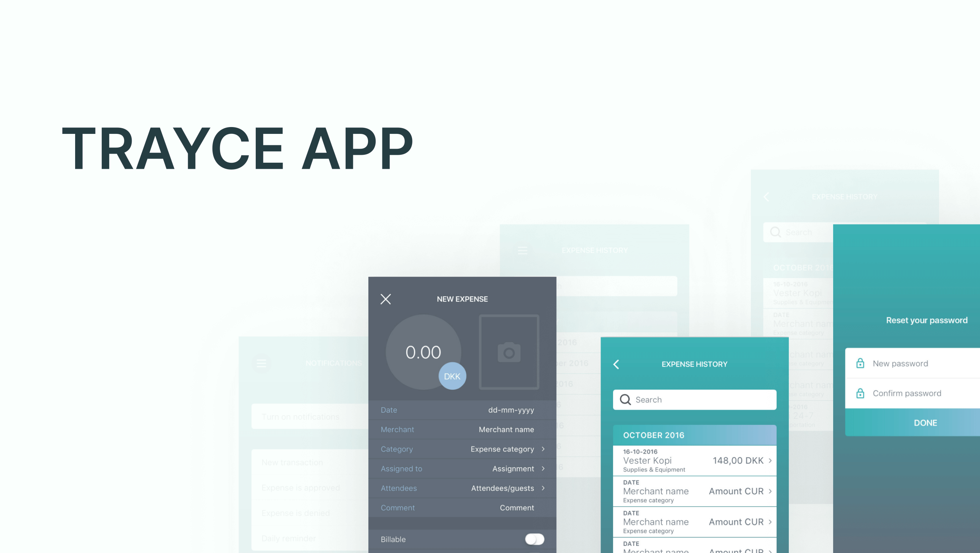Click the lock icon next to Confirm password
The height and width of the screenshot is (553, 980).
pos(860,393)
